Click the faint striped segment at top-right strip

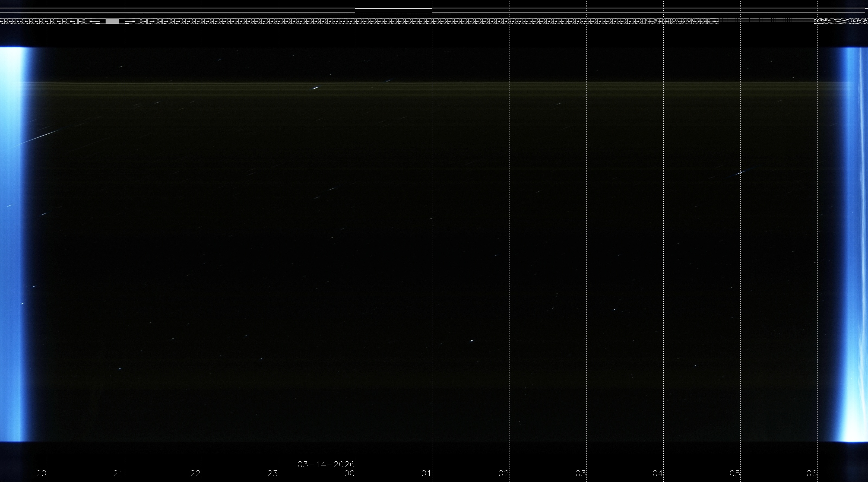click(841, 21)
